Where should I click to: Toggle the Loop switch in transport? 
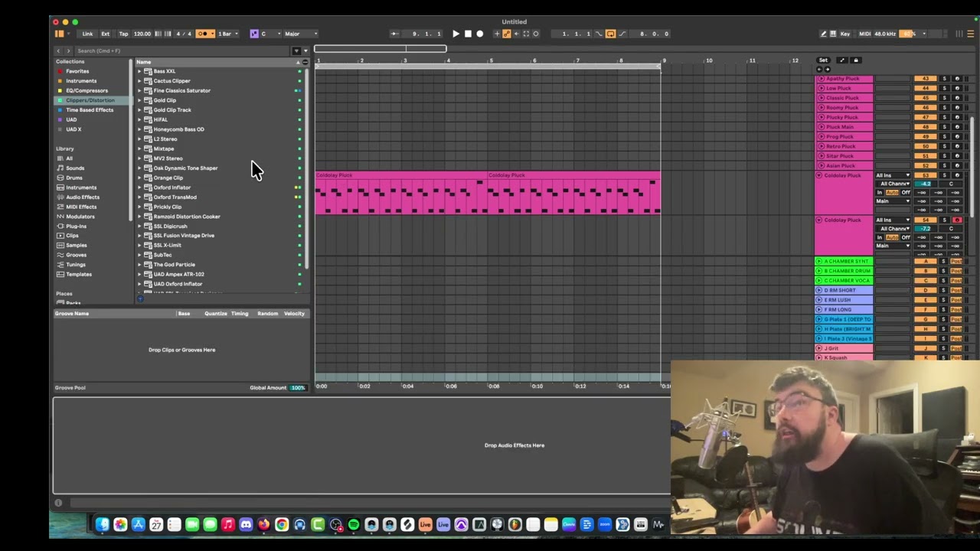tap(610, 34)
